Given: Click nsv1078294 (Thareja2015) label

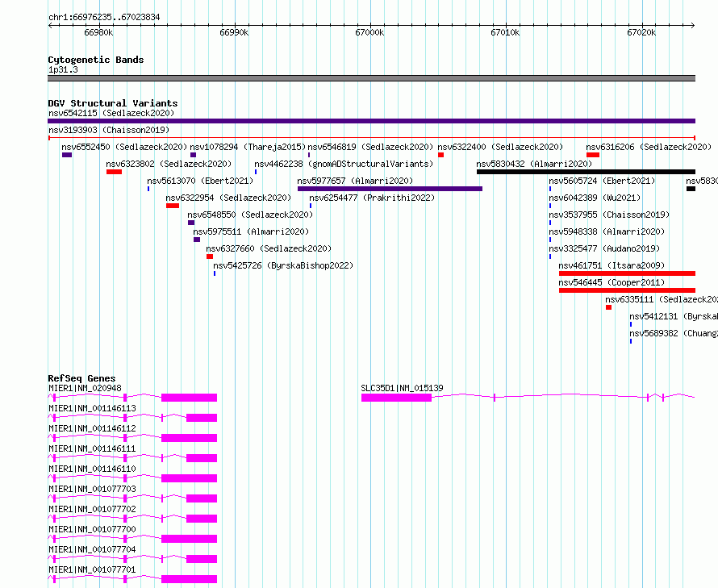Looking at the screenshot, I should pyautogui.click(x=248, y=147).
